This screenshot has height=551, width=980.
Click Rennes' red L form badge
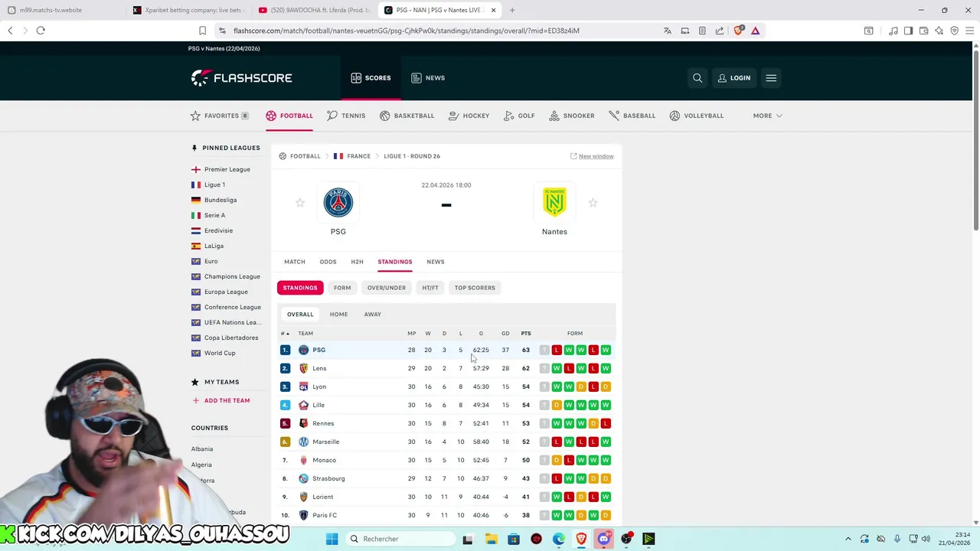pos(606,423)
